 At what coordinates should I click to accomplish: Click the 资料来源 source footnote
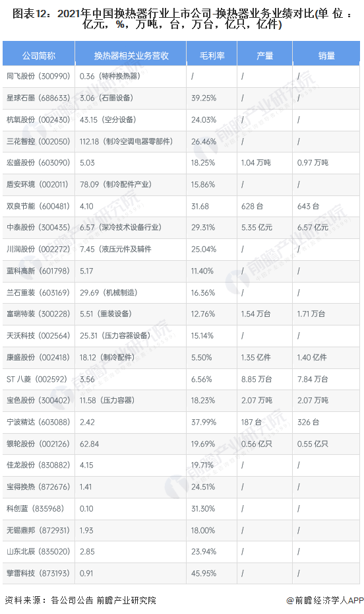point(80,600)
